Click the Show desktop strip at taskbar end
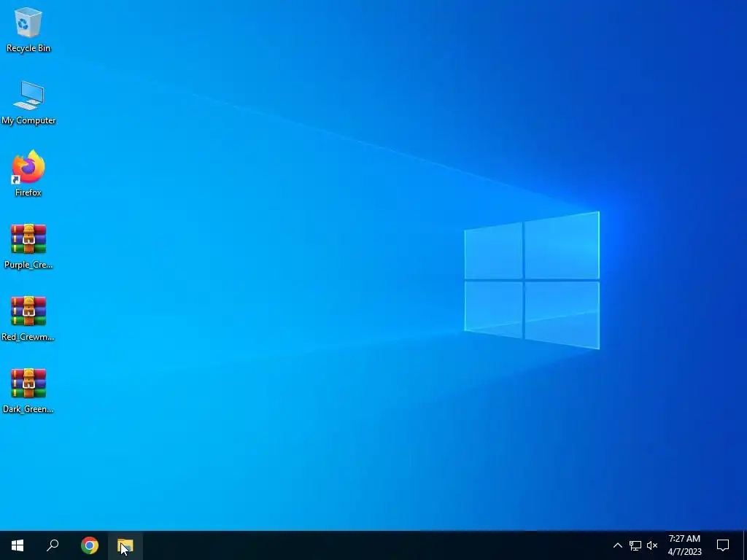Image resolution: width=747 pixels, height=560 pixels. click(745, 545)
